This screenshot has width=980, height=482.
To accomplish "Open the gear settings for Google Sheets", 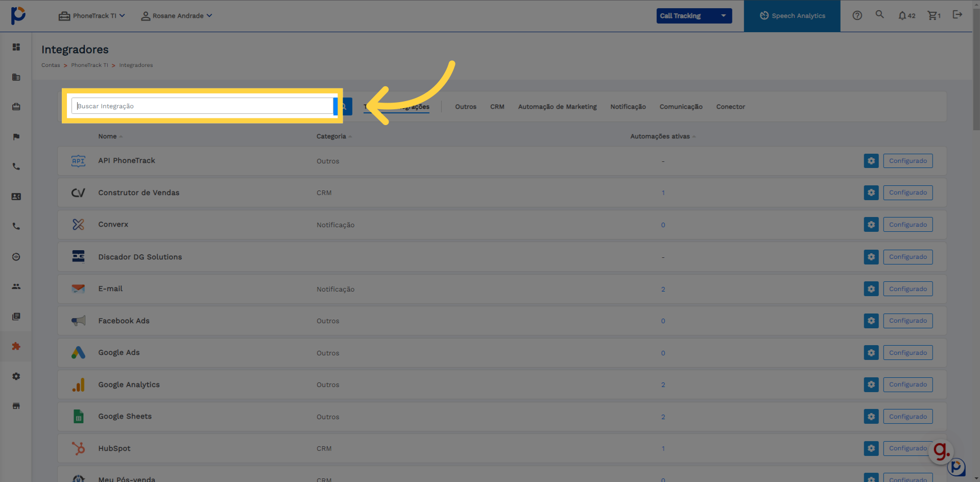I will pyautogui.click(x=871, y=417).
